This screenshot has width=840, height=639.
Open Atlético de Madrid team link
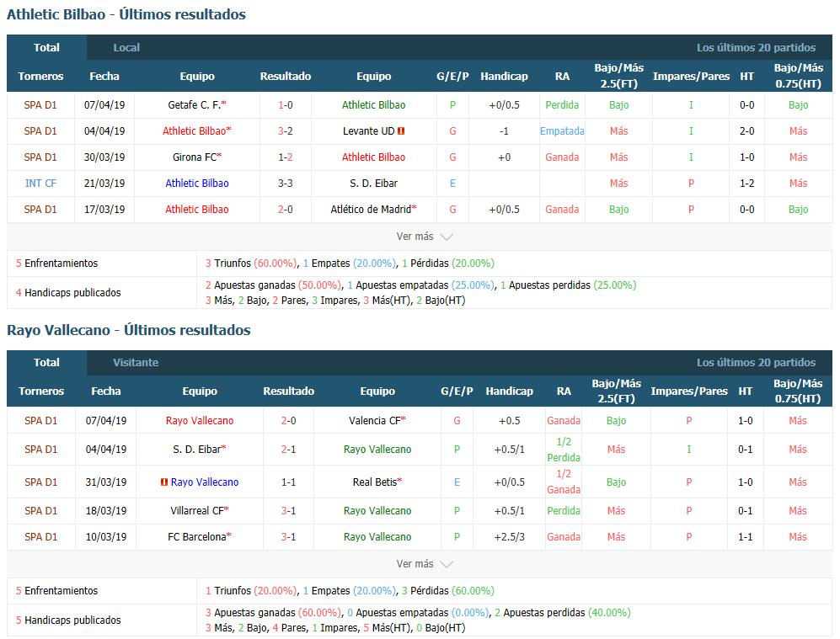coord(371,210)
